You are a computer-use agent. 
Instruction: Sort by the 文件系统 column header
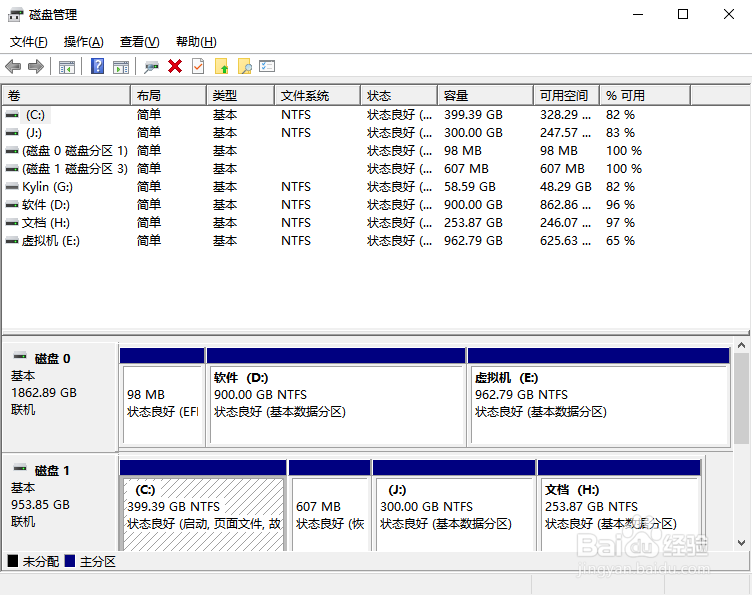tap(317, 95)
